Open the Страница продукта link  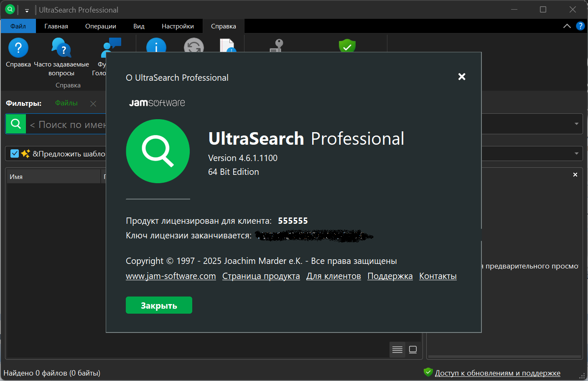(261, 276)
